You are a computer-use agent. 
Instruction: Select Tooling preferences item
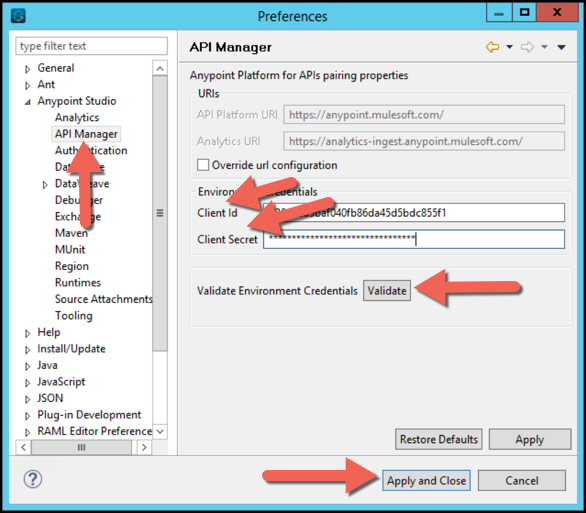[74, 315]
